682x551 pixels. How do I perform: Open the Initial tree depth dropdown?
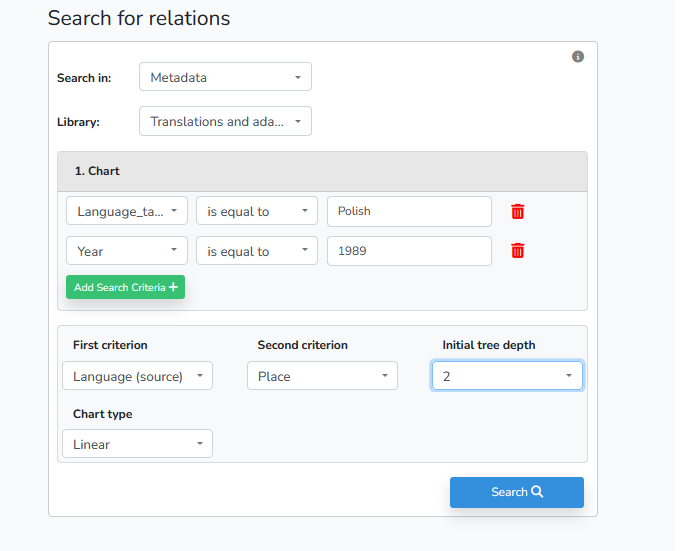click(x=507, y=376)
